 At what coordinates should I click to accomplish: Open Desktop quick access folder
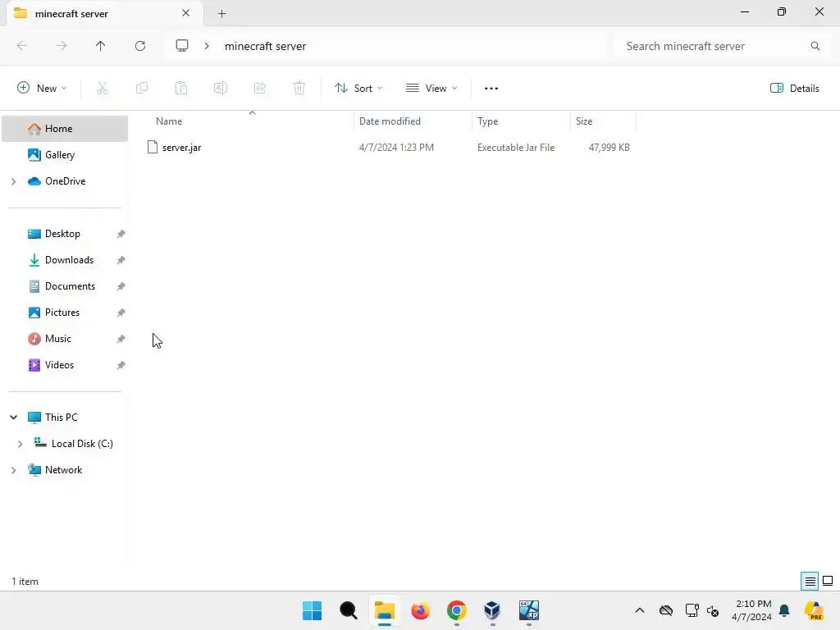(65, 234)
